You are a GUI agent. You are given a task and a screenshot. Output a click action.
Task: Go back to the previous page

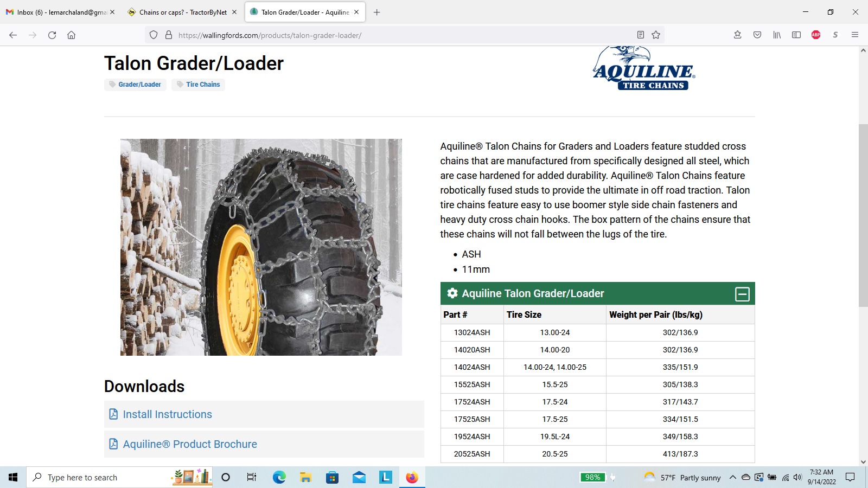(x=13, y=35)
